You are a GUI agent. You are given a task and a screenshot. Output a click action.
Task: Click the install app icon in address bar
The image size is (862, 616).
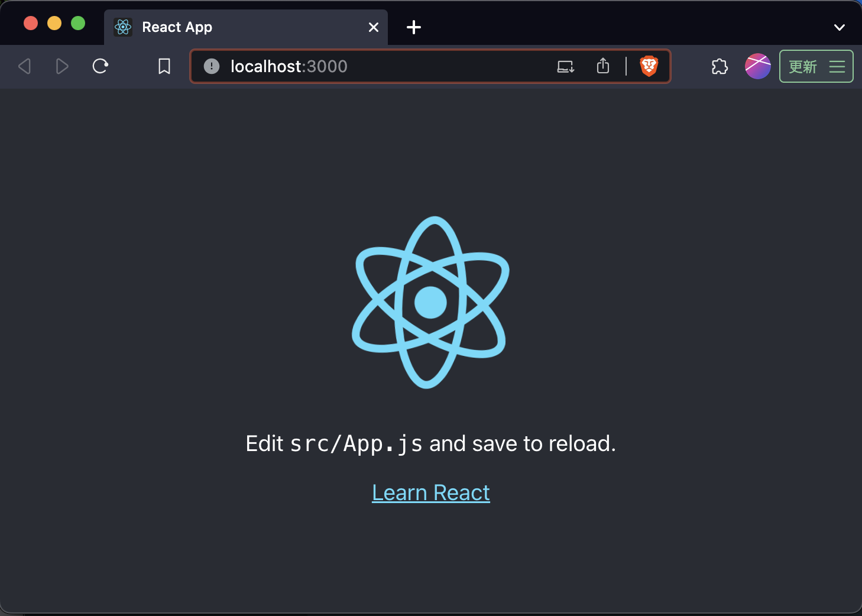click(566, 66)
